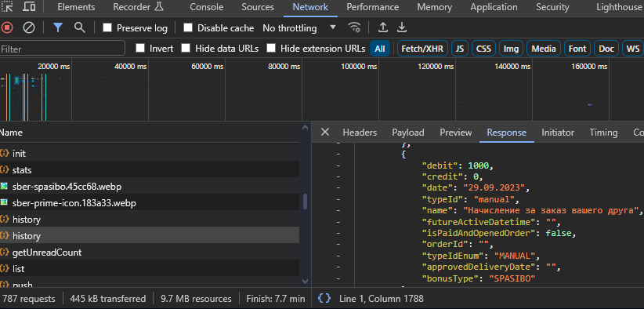This screenshot has width=644, height=309.
Task: Filter by WS requests
Action: point(633,49)
